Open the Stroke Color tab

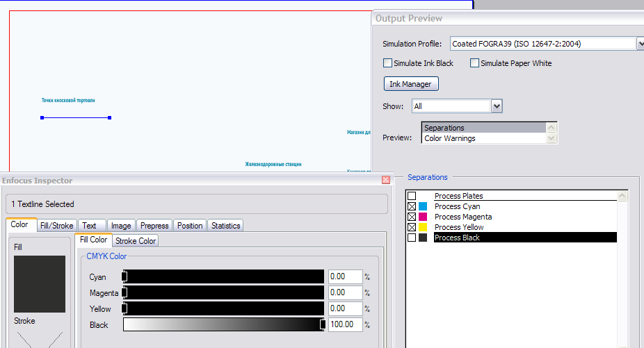click(x=136, y=241)
